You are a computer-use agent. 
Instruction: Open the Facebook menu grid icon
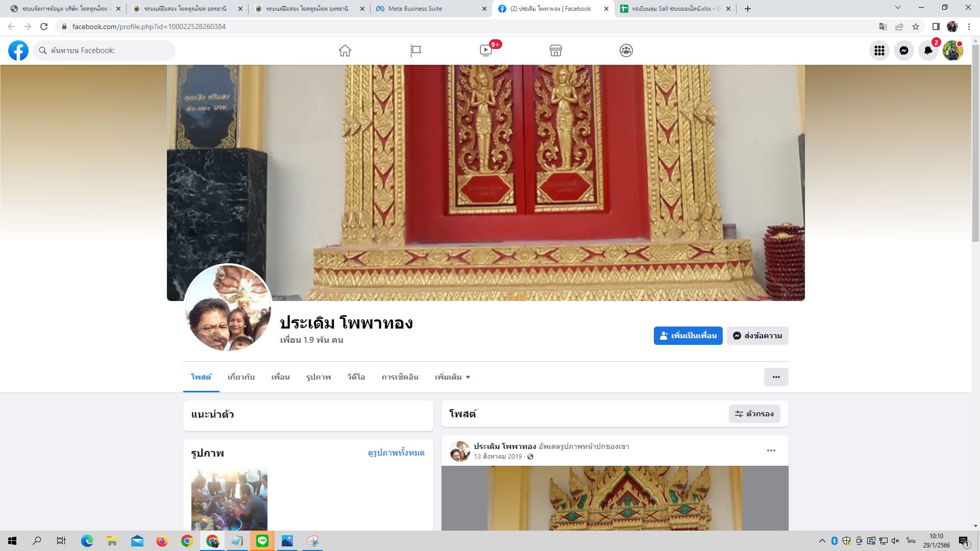click(x=879, y=51)
